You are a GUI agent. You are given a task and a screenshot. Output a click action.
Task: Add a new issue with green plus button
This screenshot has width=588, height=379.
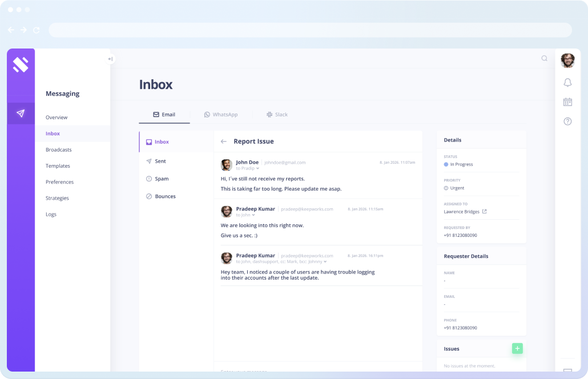click(x=517, y=348)
